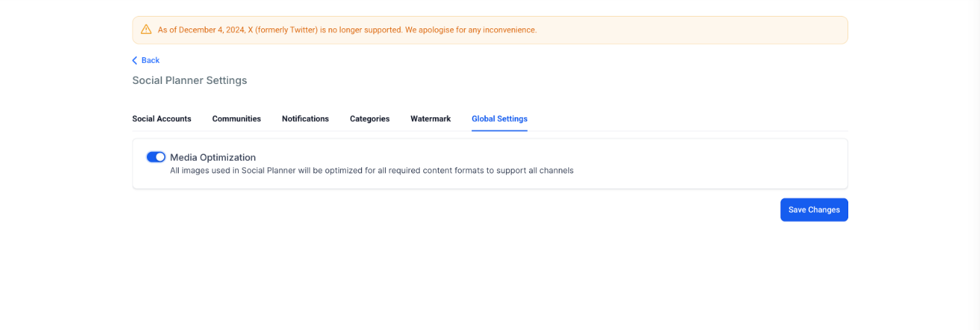Select the Global Settings tab

pyautogui.click(x=499, y=119)
